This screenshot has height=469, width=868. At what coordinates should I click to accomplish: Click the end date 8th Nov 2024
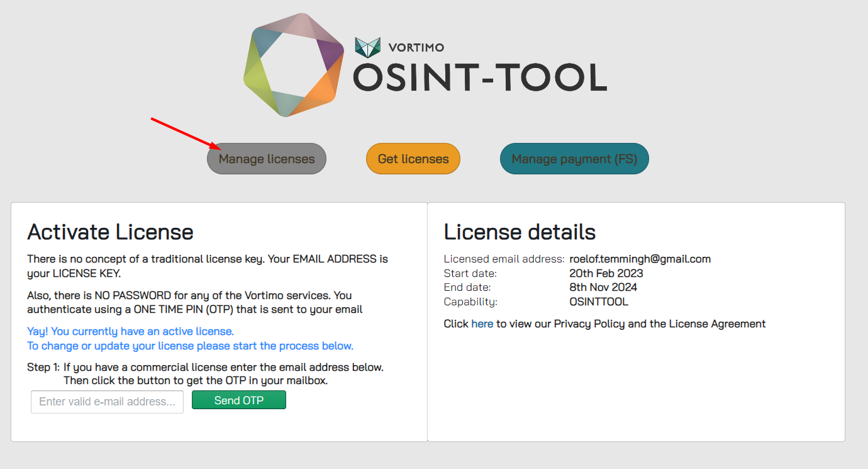[x=603, y=287]
